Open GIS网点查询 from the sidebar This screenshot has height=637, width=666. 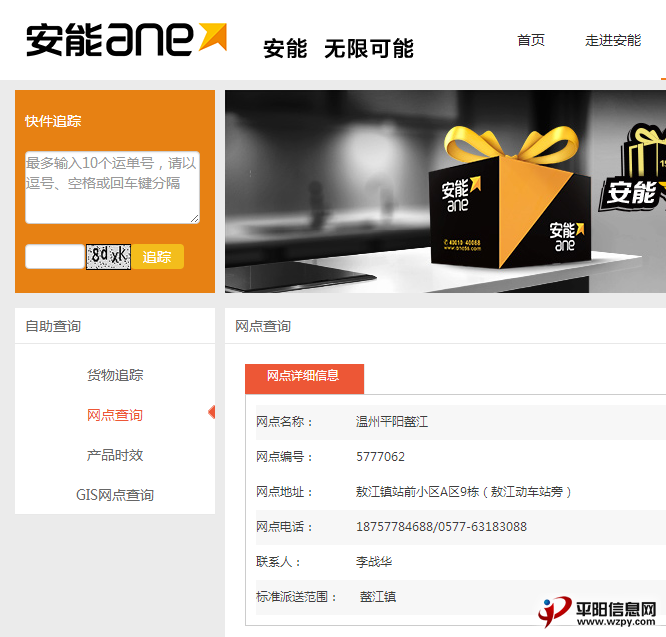click(115, 495)
